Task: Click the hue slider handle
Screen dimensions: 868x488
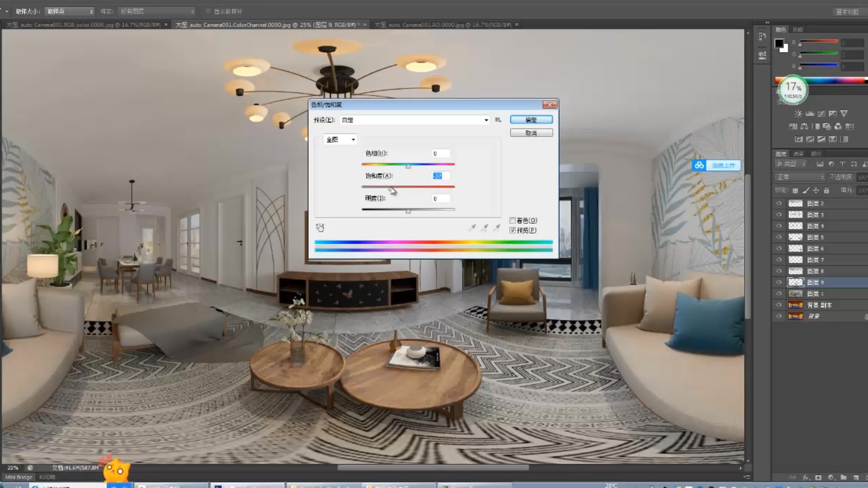Action: coord(408,166)
